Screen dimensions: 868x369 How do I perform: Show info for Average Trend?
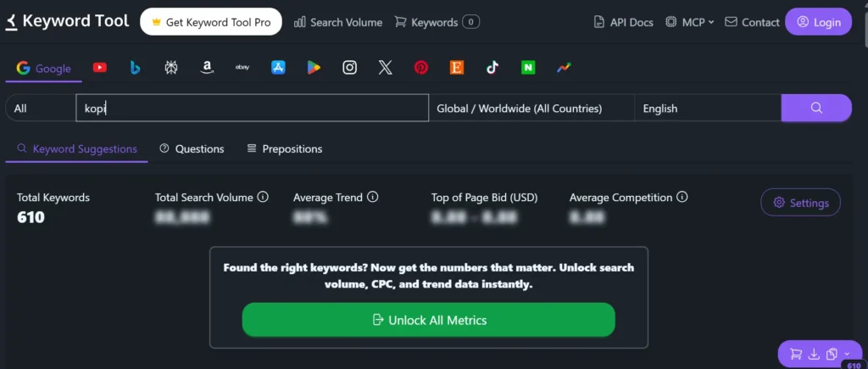pyautogui.click(x=373, y=198)
